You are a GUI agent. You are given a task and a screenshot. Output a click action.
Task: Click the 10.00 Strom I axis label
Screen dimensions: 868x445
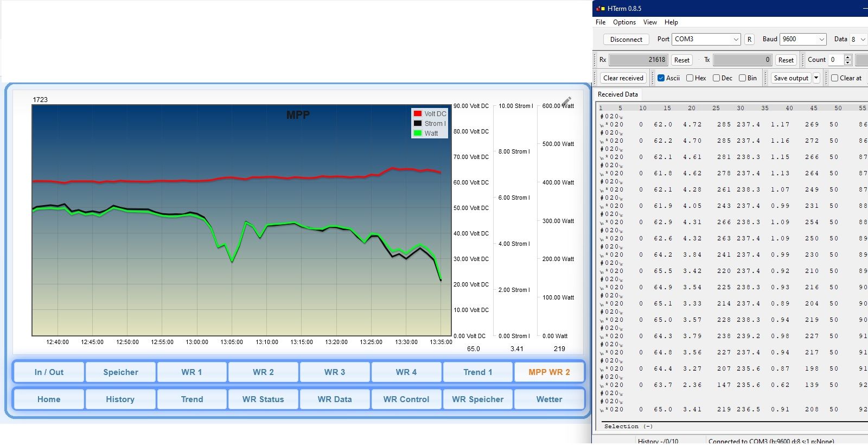pos(516,106)
